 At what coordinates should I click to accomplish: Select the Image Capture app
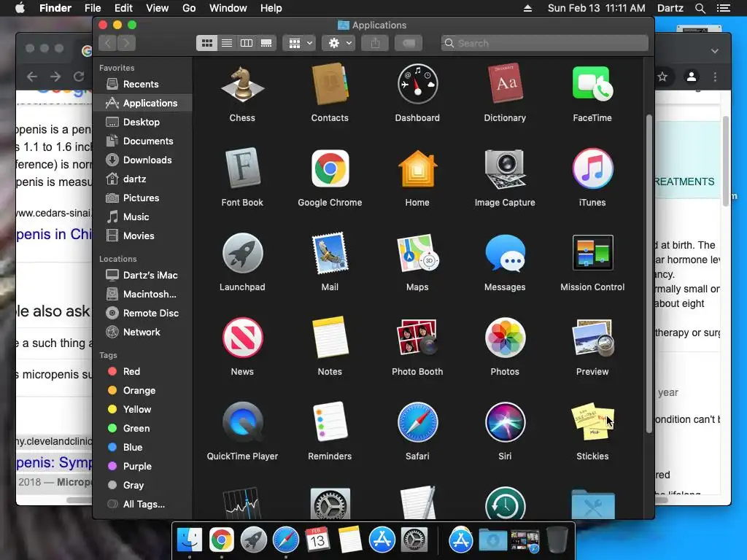point(505,168)
